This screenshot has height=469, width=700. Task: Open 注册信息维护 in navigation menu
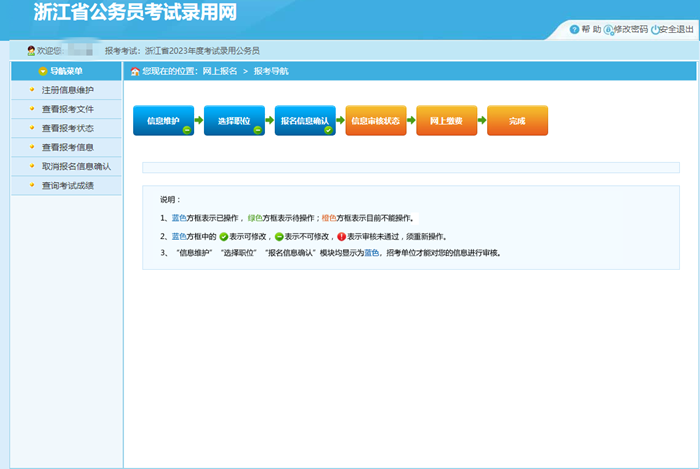click(x=67, y=90)
